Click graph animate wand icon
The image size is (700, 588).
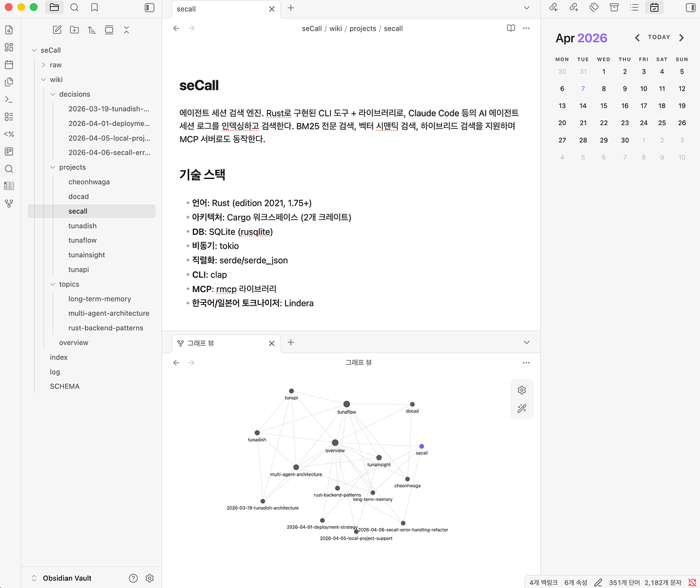coord(522,408)
